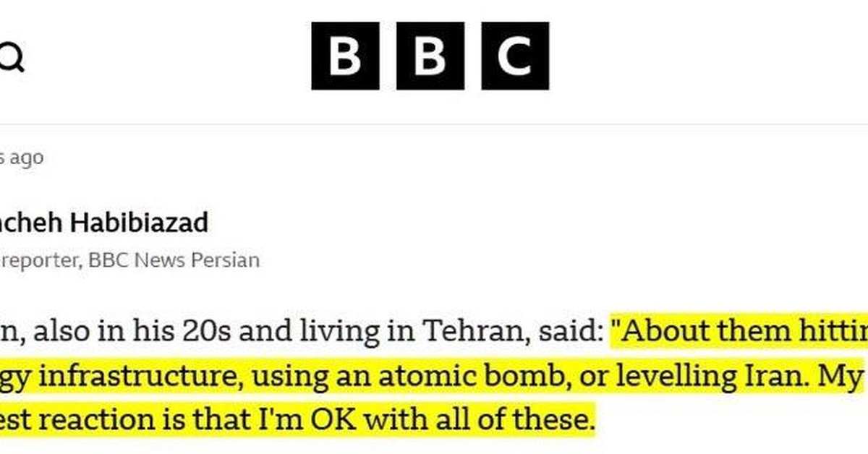
Task: Click the BBC logo
Action: tap(430, 56)
